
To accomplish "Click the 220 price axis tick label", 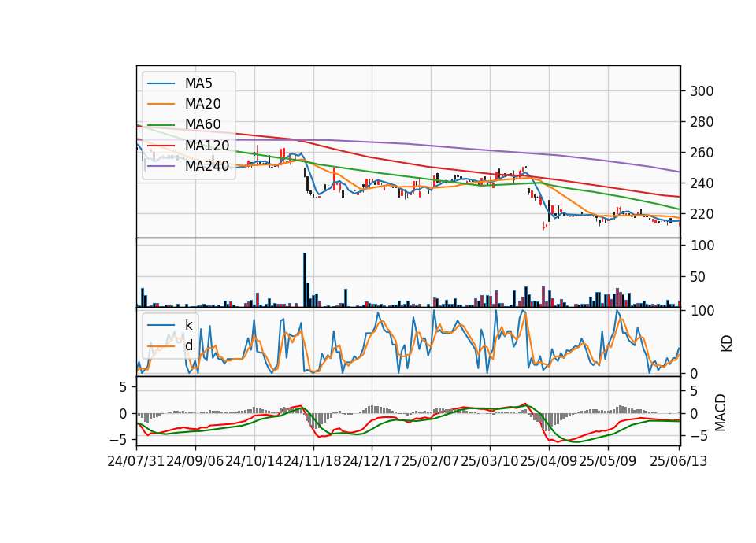I will click(702, 214).
